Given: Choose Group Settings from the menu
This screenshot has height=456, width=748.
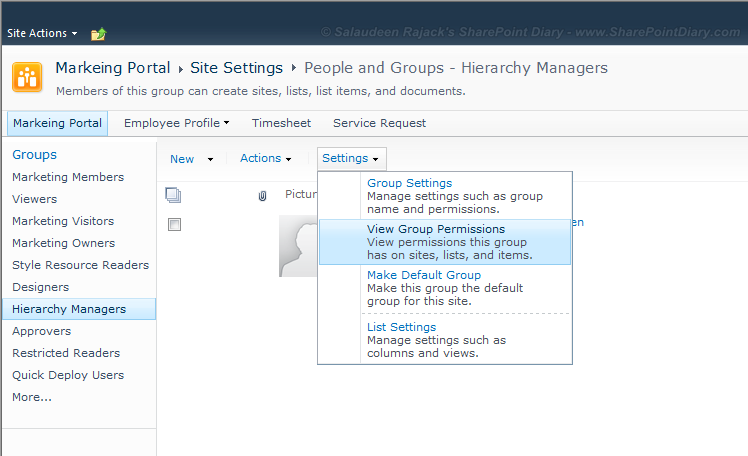Looking at the screenshot, I should point(409,183).
